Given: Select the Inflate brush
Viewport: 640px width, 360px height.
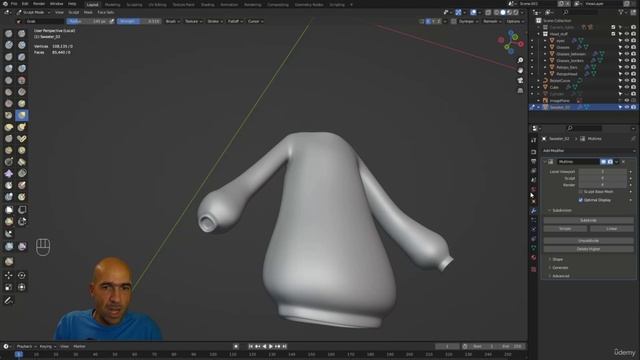Looking at the screenshot, I should point(9,69).
